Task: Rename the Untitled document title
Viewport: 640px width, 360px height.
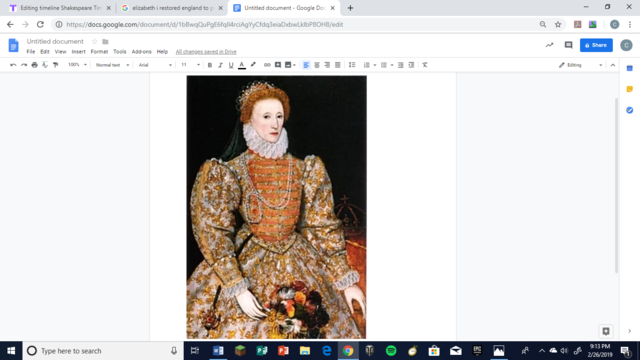Action: click(x=55, y=42)
